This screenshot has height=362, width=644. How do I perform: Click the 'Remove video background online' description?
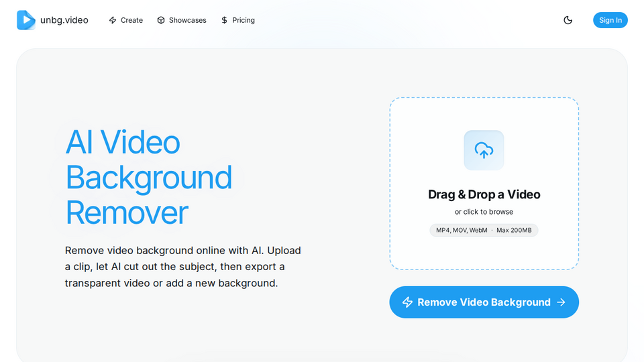pyautogui.click(x=182, y=267)
